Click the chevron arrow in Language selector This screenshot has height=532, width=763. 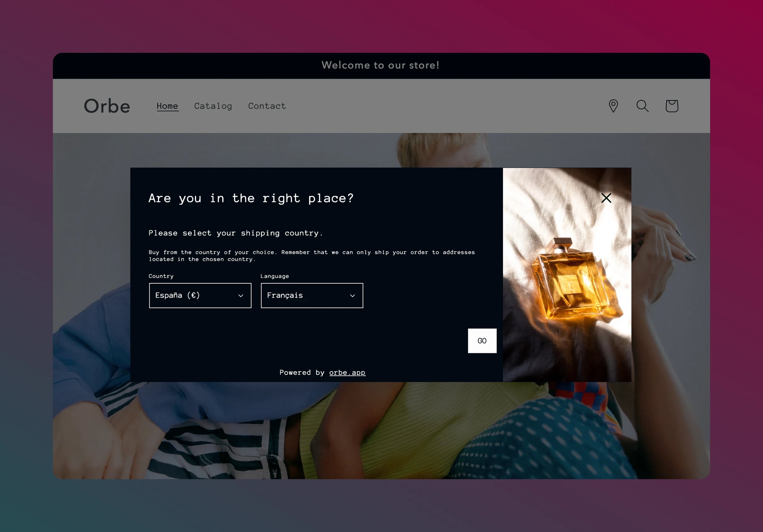pos(352,296)
